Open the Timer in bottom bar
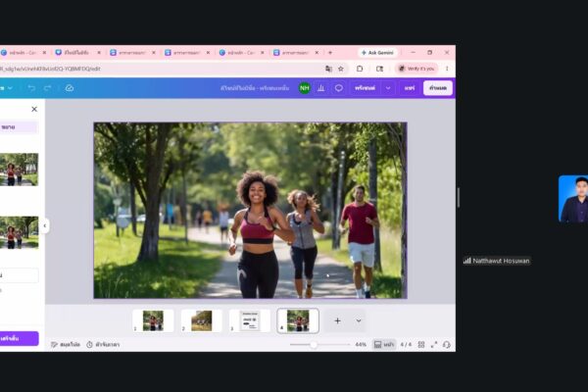The height and width of the screenshot is (392, 588). click(103, 344)
